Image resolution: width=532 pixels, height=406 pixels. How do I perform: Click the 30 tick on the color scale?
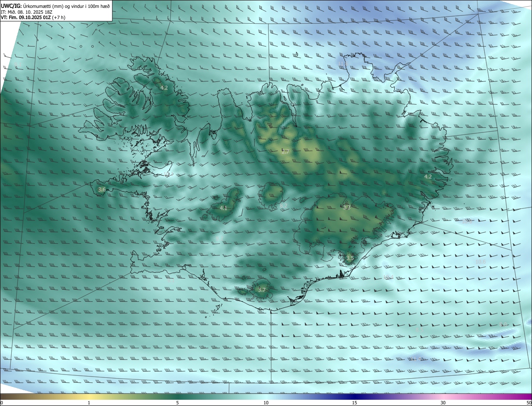pyautogui.click(x=443, y=403)
